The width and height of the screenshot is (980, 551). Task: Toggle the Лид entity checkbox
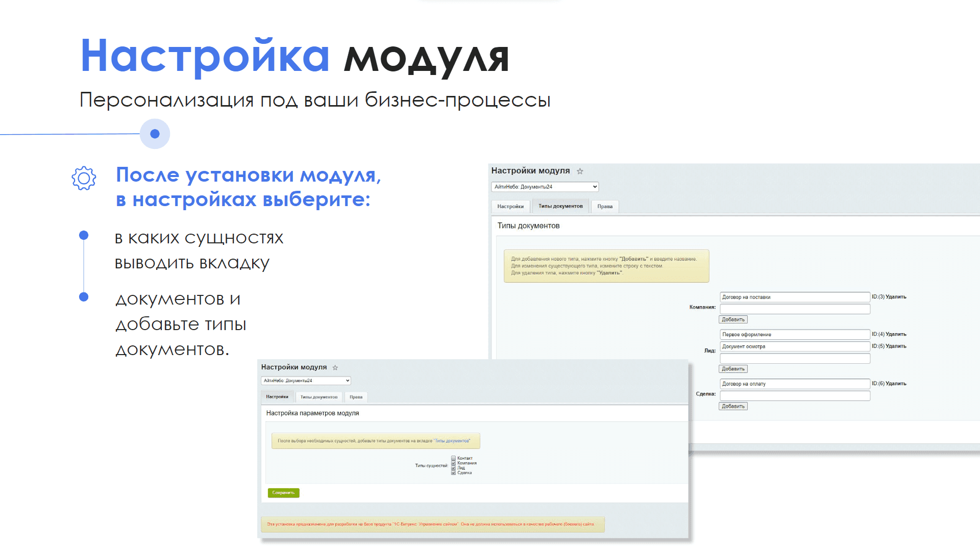453,468
